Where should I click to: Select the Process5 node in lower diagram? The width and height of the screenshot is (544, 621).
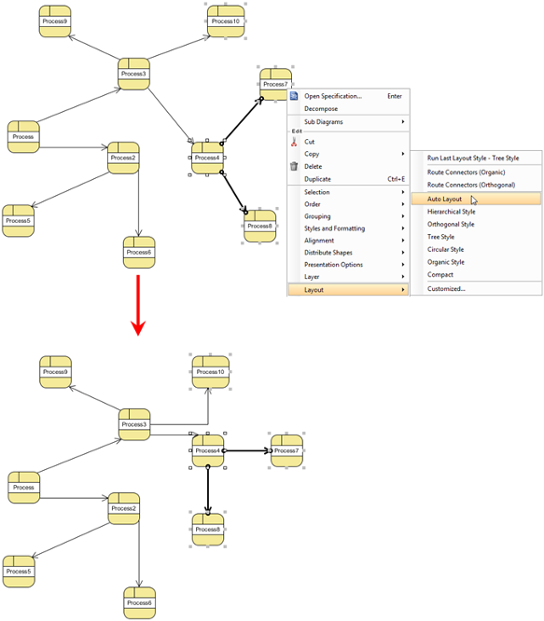19,571
